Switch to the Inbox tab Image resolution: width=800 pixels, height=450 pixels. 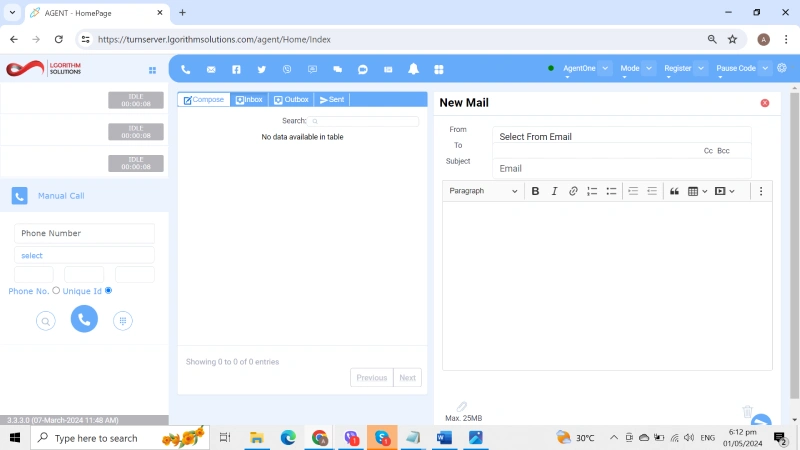(249, 100)
